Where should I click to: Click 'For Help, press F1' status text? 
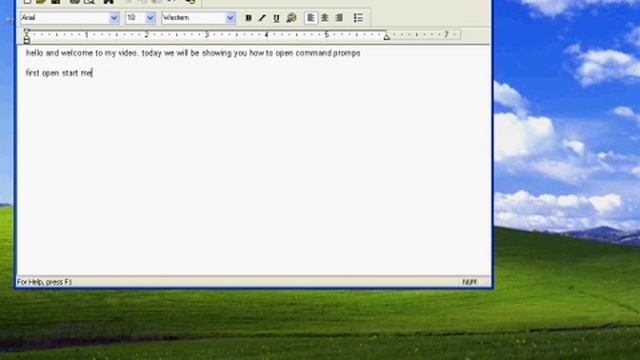(x=44, y=282)
